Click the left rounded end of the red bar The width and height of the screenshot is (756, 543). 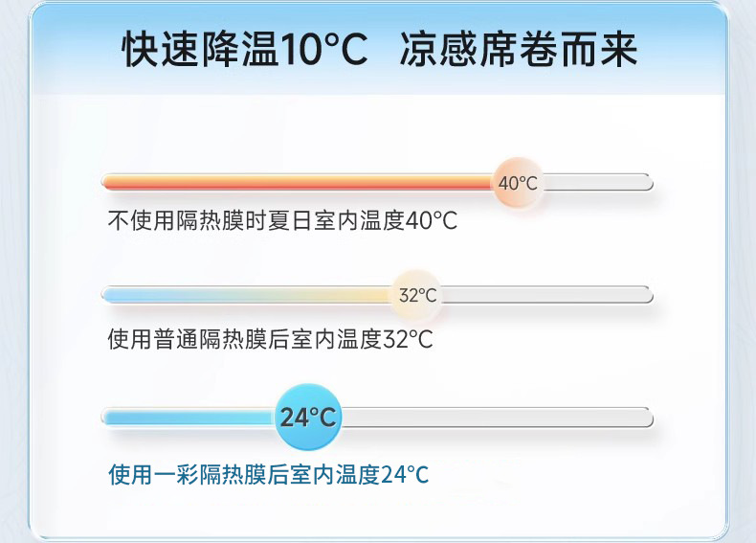coord(109,183)
